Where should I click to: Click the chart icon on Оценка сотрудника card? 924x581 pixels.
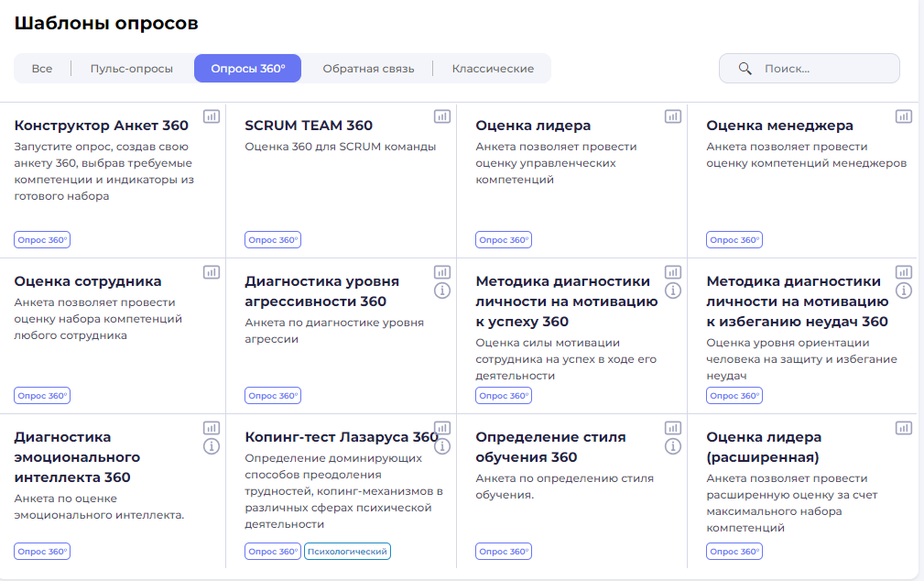[x=212, y=272]
